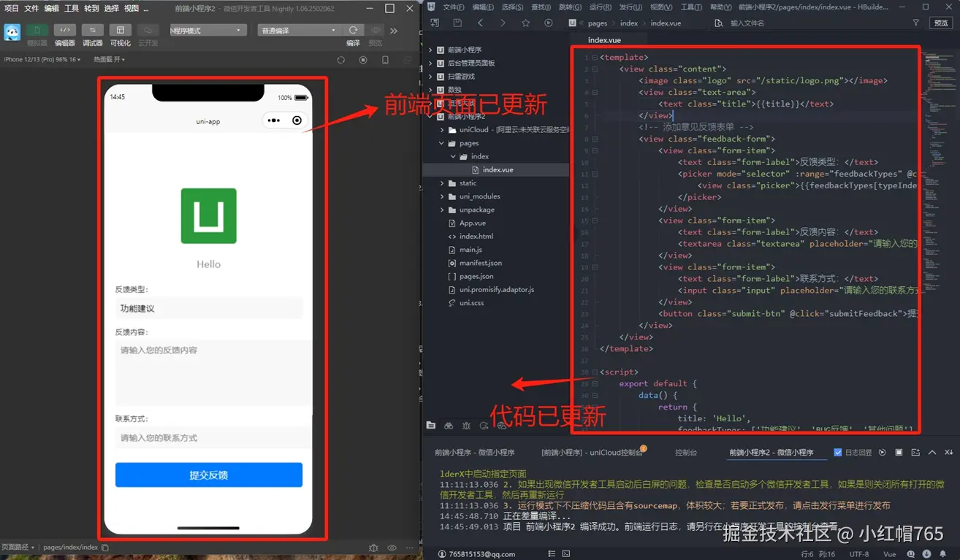
Task: Open the 普通编译 dropdown
Action: point(300,31)
